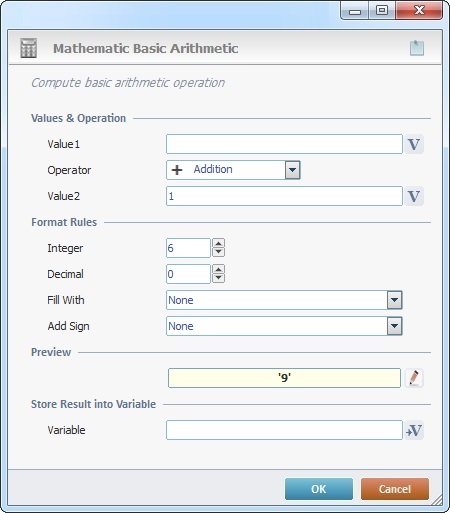Click the Variable name input field
Screen dimensions: 450x513
click(x=284, y=430)
